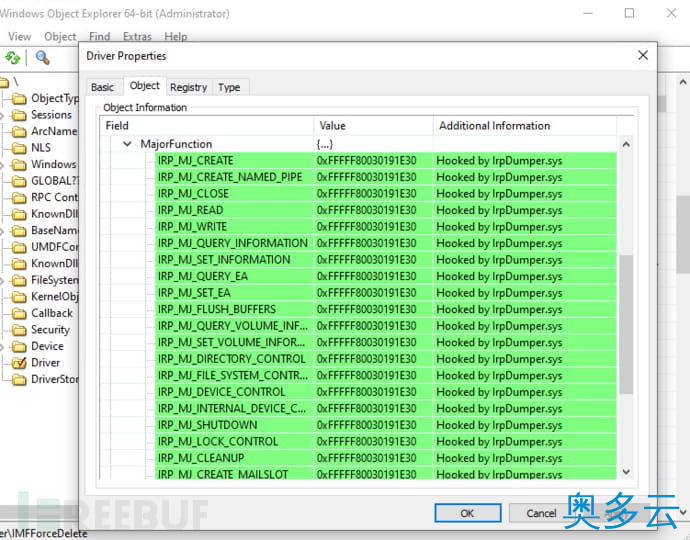Select the IRP_MJ_SHUTDOWN row
690x540 pixels.
point(385,425)
